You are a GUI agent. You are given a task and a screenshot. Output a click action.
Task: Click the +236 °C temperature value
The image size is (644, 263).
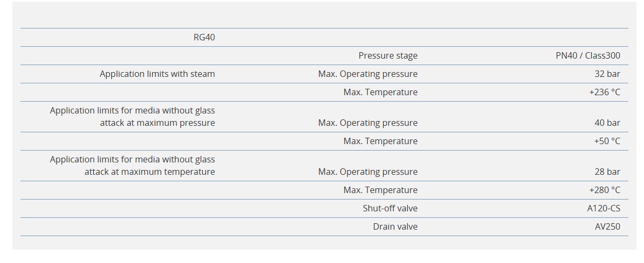[604, 92]
